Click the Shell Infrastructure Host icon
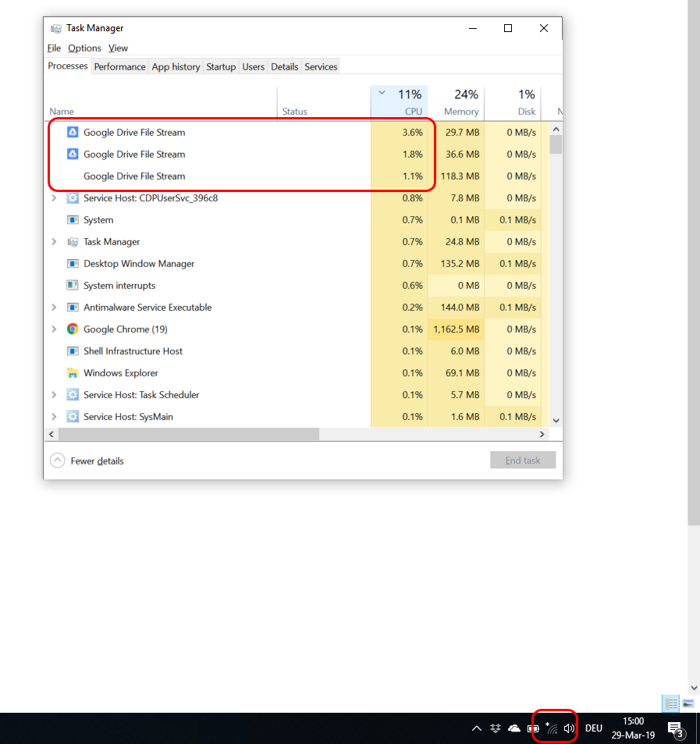Image resolution: width=700 pixels, height=744 pixels. pyautogui.click(x=73, y=351)
